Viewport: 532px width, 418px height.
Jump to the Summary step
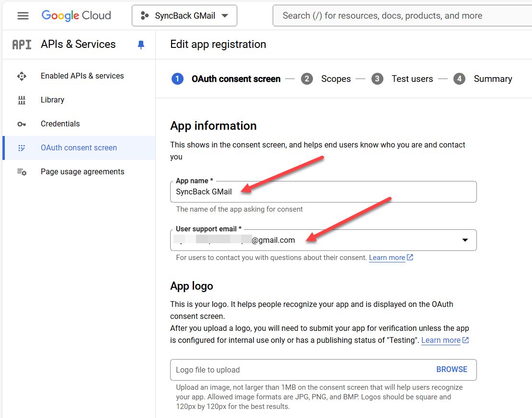pos(493,79)
